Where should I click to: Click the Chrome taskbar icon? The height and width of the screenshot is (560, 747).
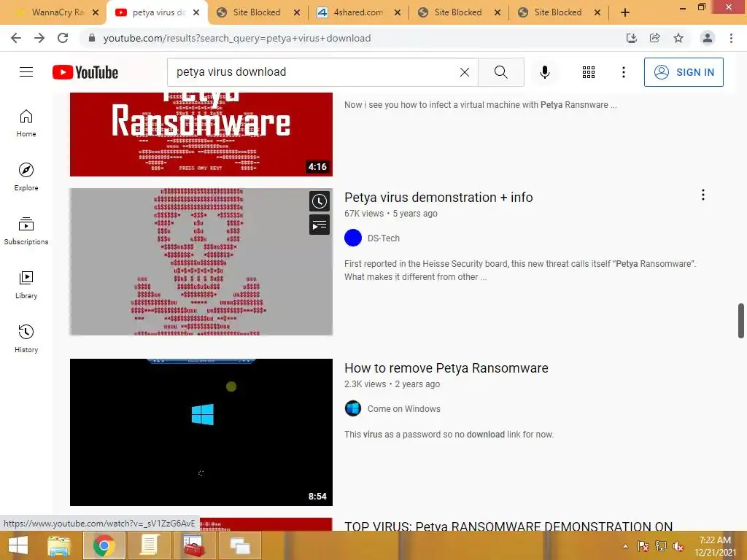[x=104, y=545]
